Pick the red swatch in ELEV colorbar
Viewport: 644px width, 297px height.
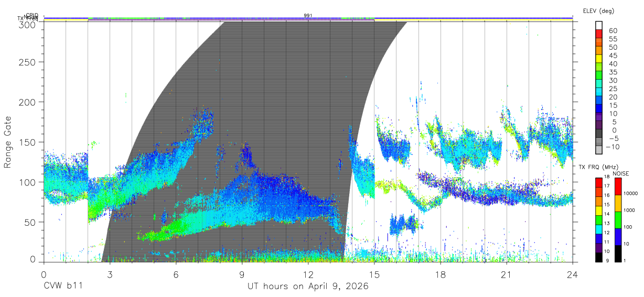click(598, 34)
